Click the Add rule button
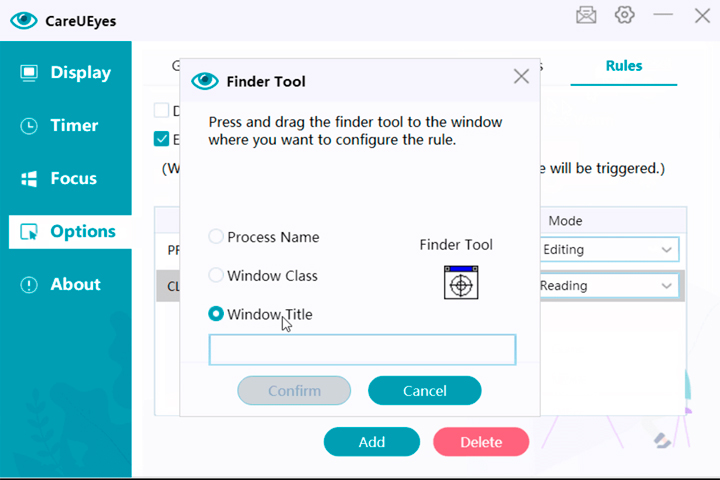The image size is (720, 480). coord(371,442)
